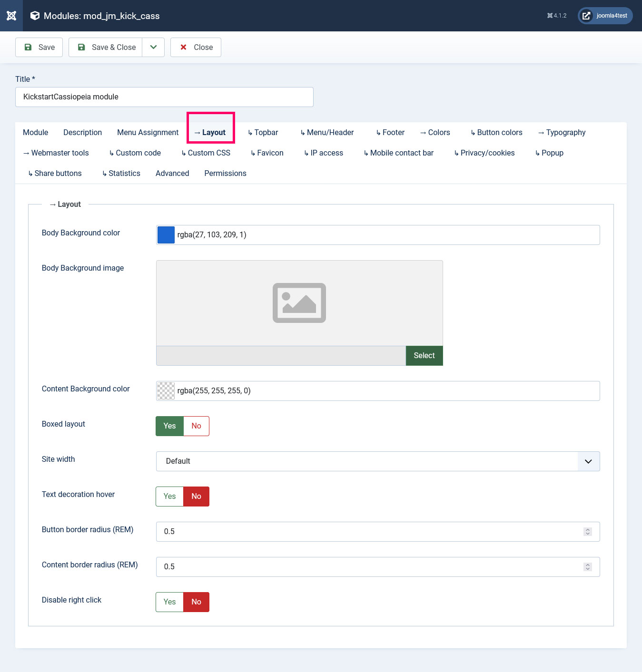Set Boxed layout to No
Image resolution: width=642 pixels, height=672 pixels.
pos(196,426)
